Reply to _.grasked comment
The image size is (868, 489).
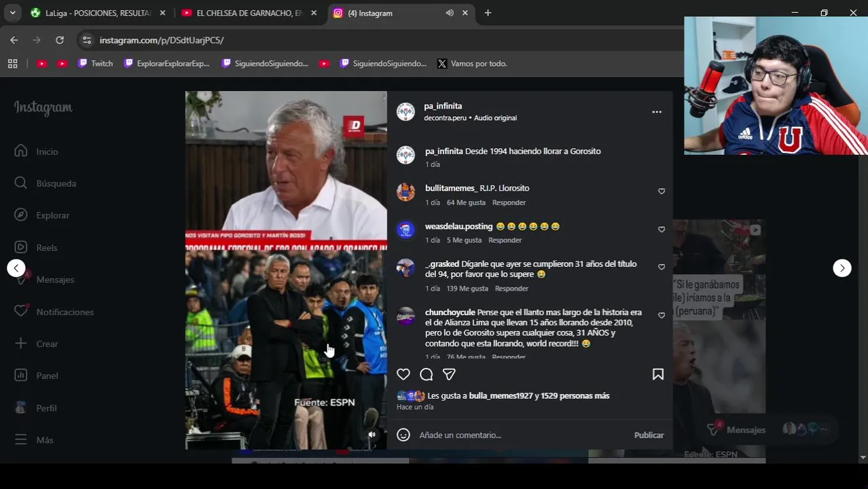[511, 289]
